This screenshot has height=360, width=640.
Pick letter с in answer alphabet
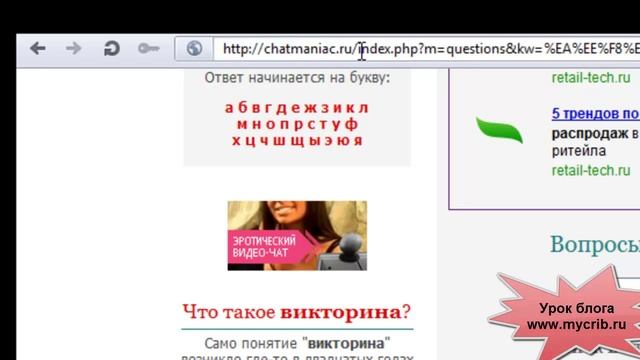(312, 125)
